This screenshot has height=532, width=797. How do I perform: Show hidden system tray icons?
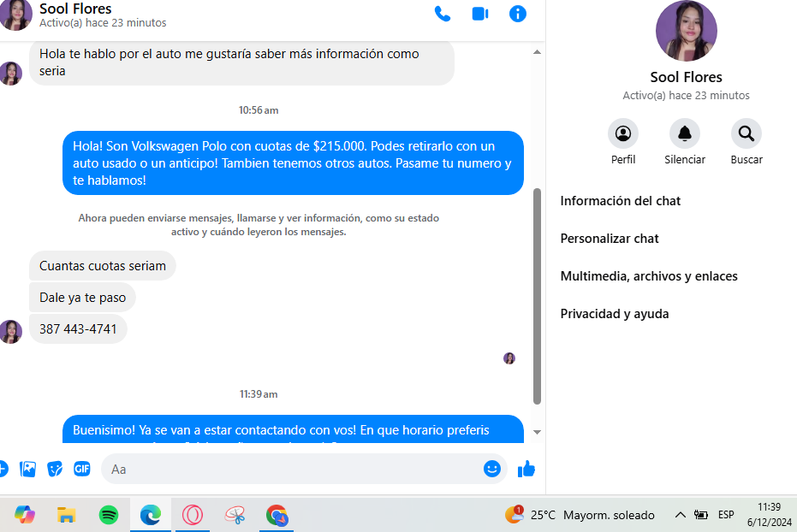pyautogui.click(x=680, y=515)
